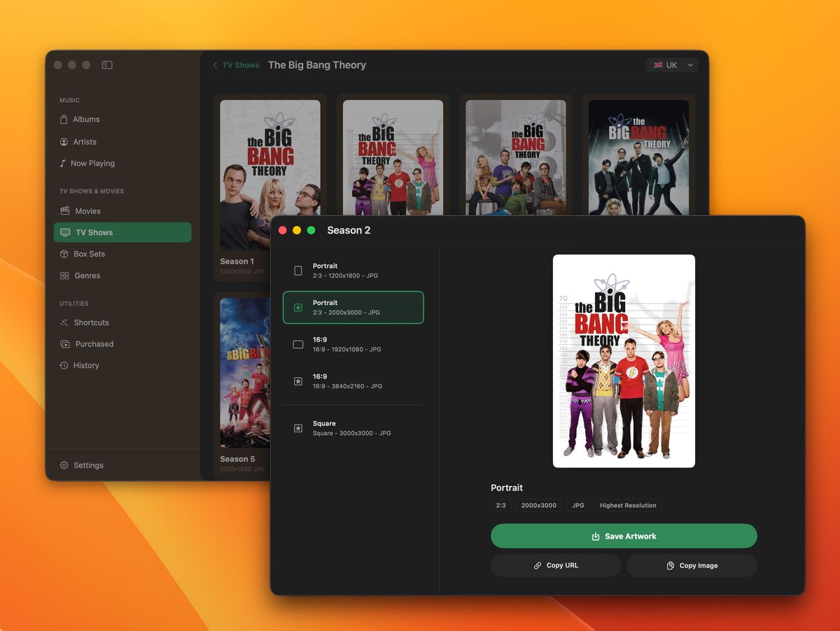Click the TV Shows screen icon
The image size is (840, 631).
point(65,232)
